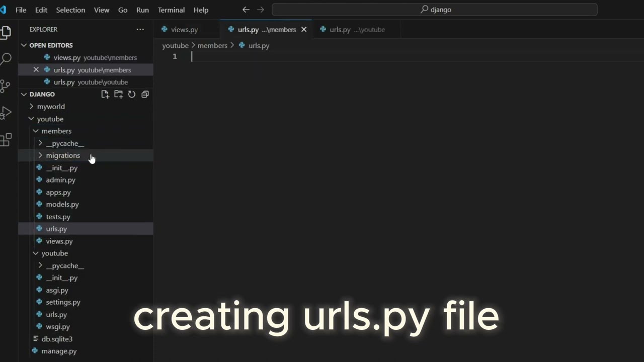Click the python icon beside manage.py
Viewport: 644px width, 362px height.
pyautogui.click(x=35, y=351)
